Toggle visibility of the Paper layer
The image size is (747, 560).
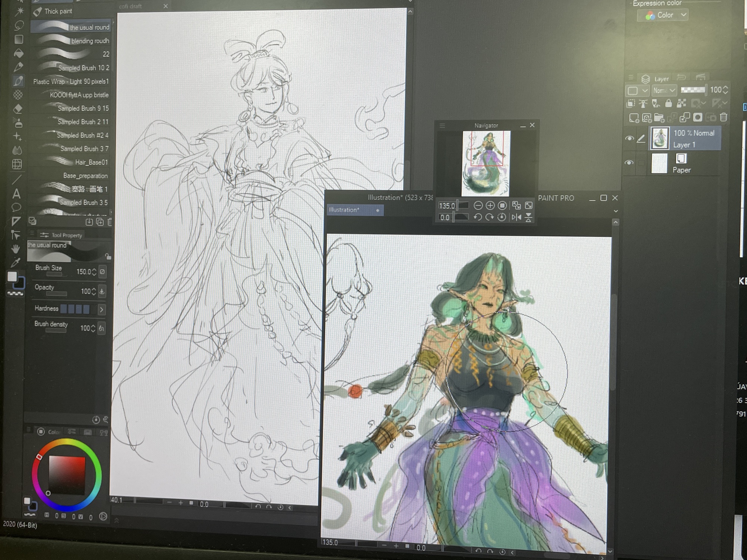[629, 162]
